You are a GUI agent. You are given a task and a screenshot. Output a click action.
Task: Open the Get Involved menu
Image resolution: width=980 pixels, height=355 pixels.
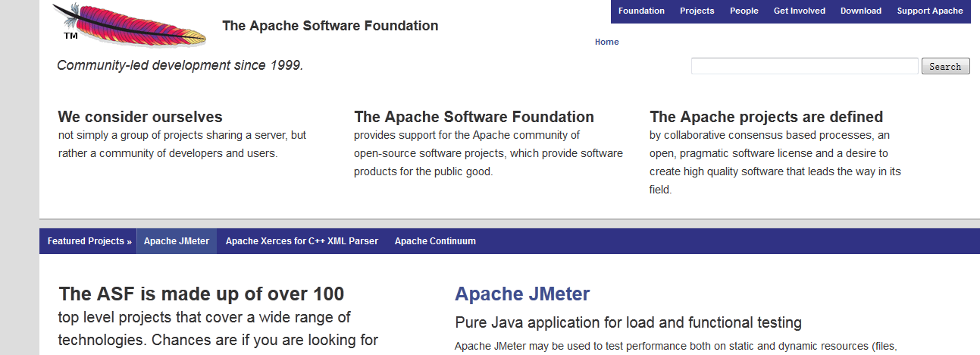[x=800, y=11]
